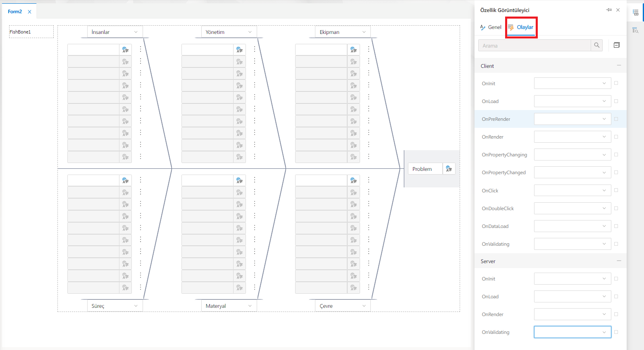Collapse the Client events section
Image resolution: width=644 pixels, height=350 pixels.
point(619,65)
